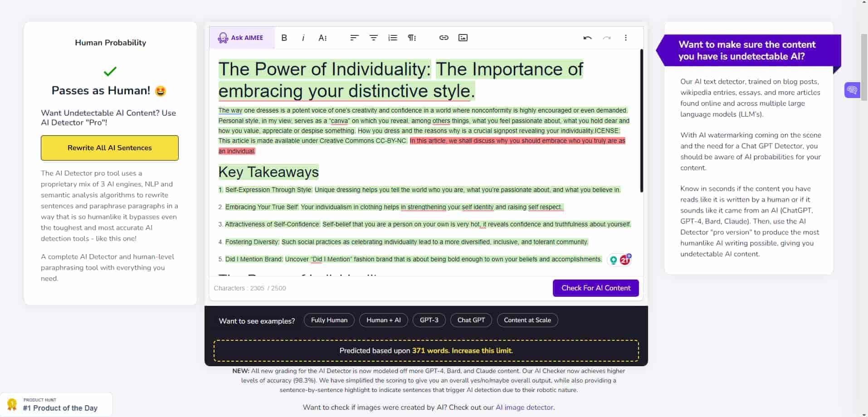Screen dimensions: 868x417
Task: Open the paragraph format menu
Action: [412, 38]
